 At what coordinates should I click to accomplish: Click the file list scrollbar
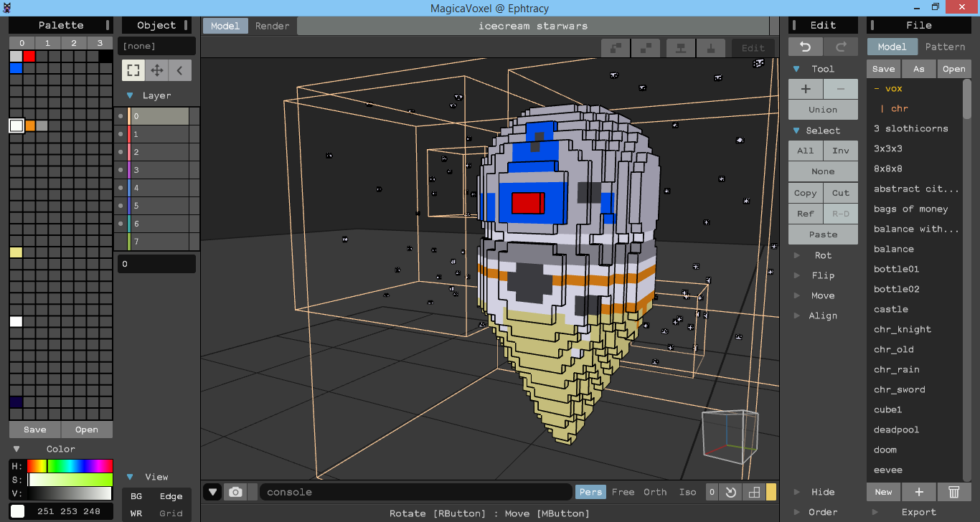coord(967,98)
